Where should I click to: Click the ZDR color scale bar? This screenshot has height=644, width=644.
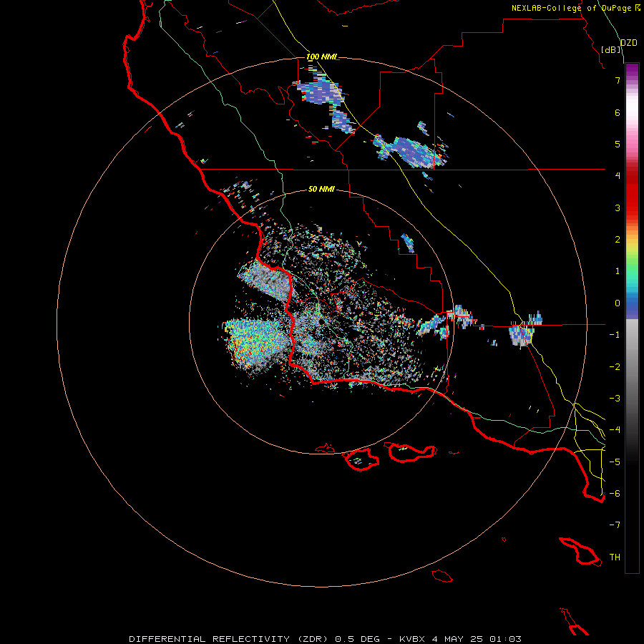tap(632, 318)
